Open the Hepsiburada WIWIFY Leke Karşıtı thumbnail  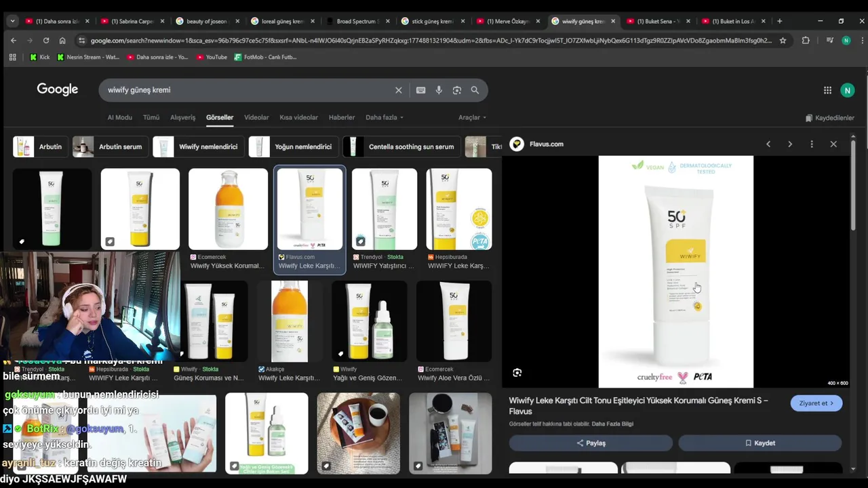pos(459,209)
